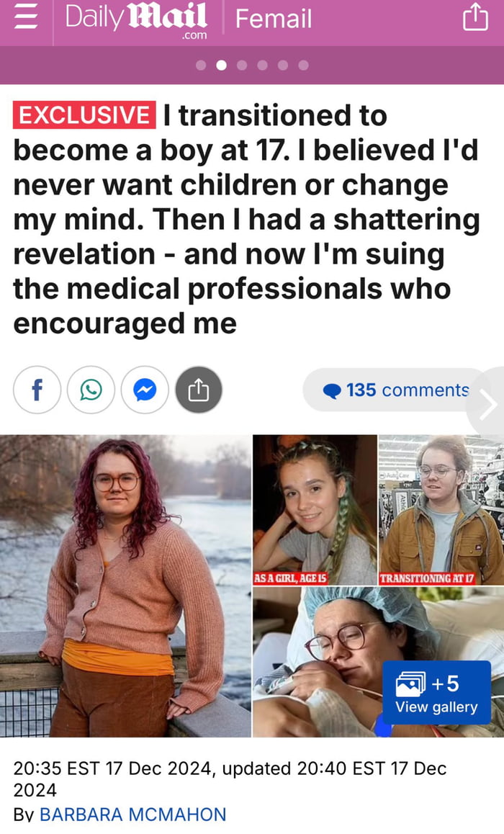Share article on Facebook
Screen dimensions: 504x834
point(37,390)
